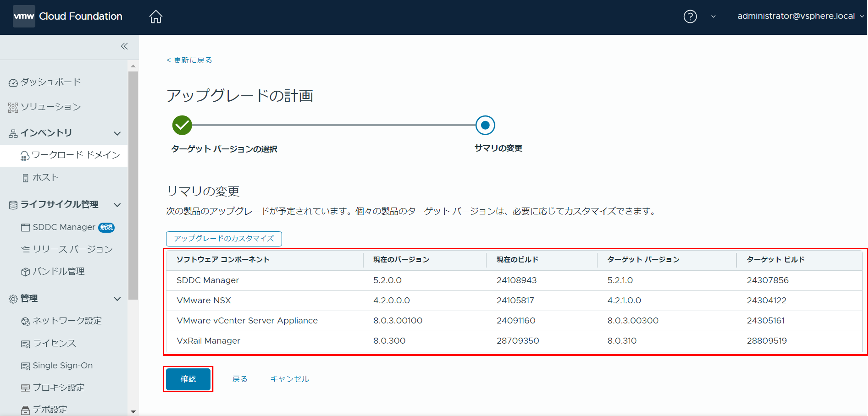Open Single Sign-On sidebar entry
The image size is (868, 416).
click(x=63, y=365)
